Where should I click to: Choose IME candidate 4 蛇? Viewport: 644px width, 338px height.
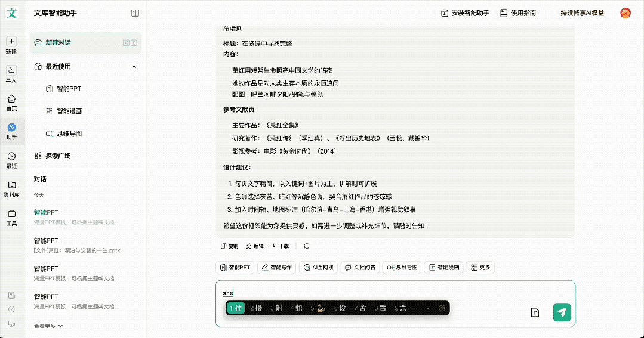coord(297,308)
